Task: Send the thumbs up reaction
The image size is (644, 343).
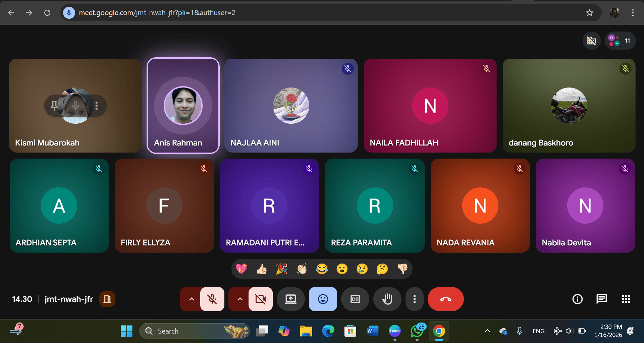Action: point(262,269)
